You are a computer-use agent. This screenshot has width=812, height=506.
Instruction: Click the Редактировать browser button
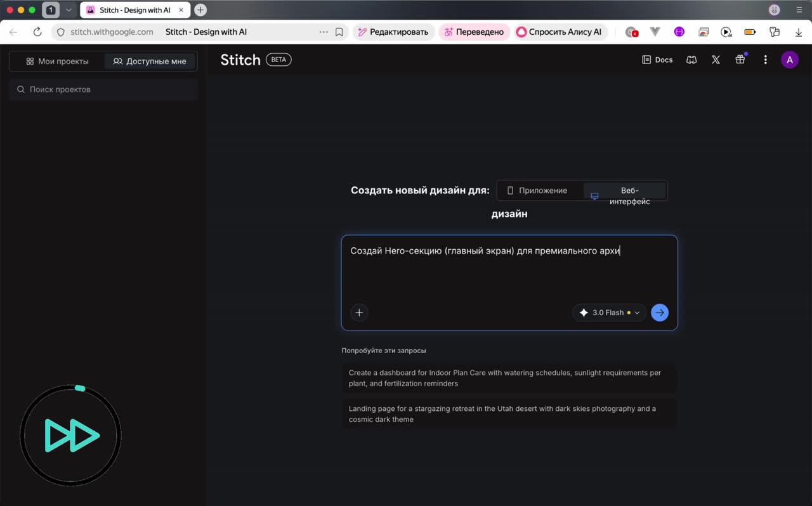[393, 32]
